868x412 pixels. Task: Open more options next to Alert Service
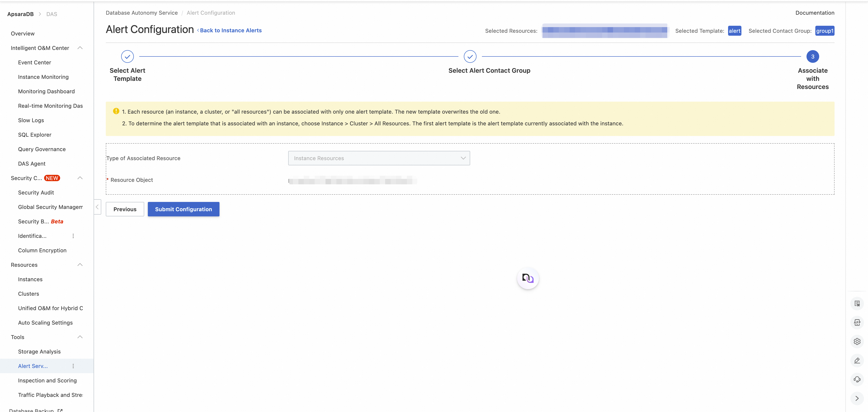73,366
